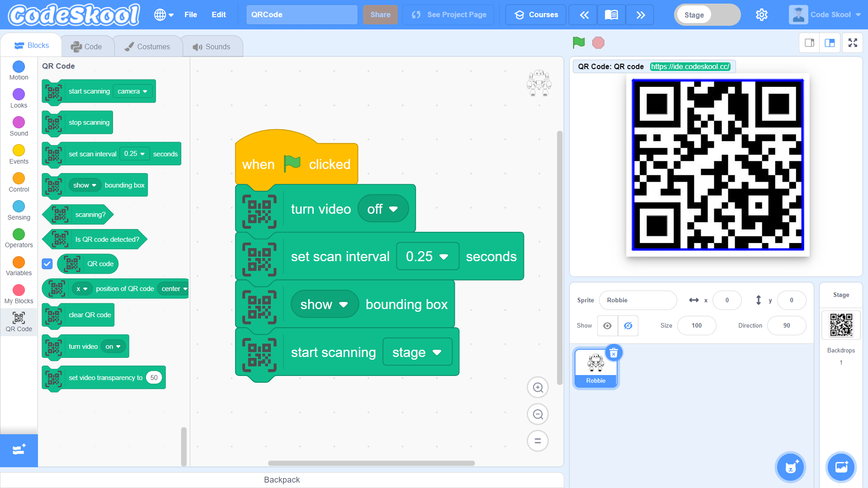
Task: Open the Courses page
Action: (x=535, y=14)
